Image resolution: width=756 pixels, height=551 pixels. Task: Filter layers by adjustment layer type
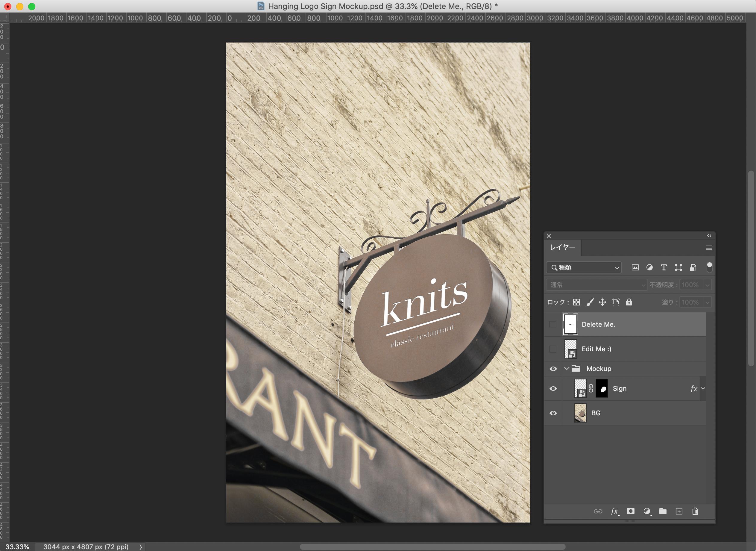click(x=649, y=267)
